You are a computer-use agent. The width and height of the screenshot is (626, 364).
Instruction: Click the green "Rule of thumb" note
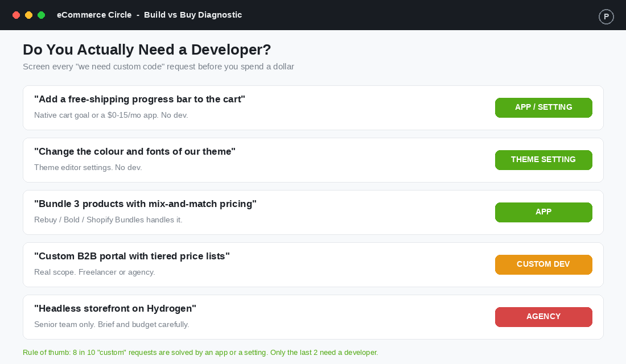[x=200, y=353]
